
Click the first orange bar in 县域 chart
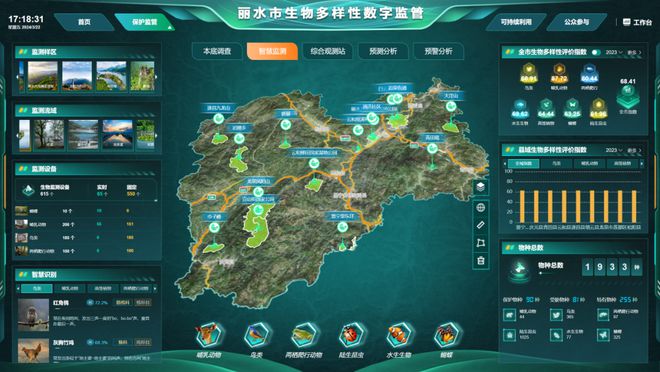(x=522, y=206)
